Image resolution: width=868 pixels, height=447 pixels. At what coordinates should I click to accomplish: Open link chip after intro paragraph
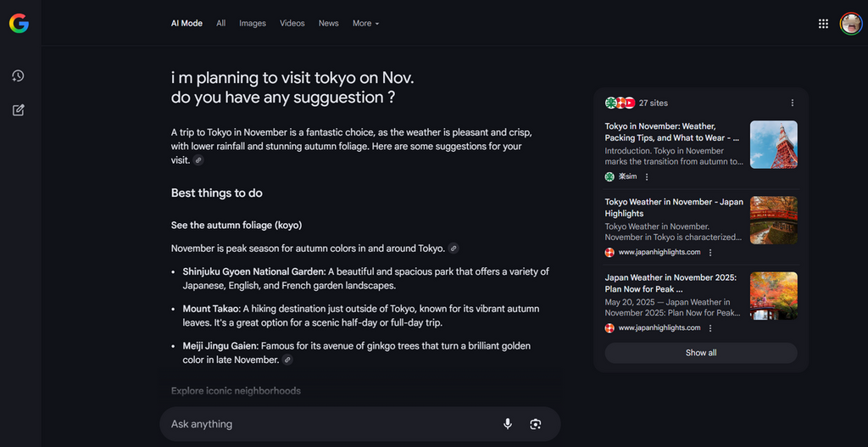coord(198,160)
